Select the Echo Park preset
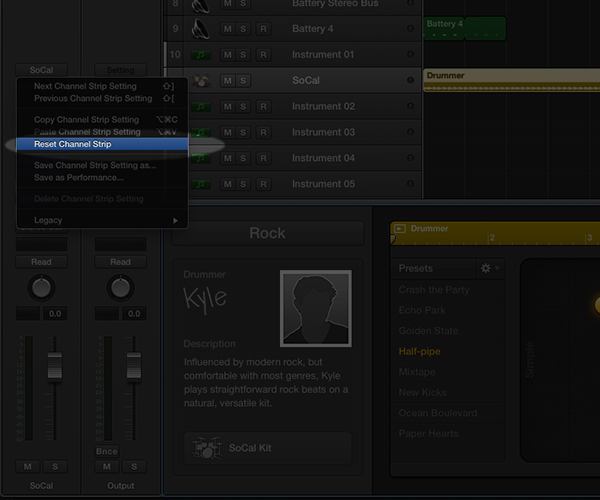Screen dimensions: 600x500 tap(448, 310)
